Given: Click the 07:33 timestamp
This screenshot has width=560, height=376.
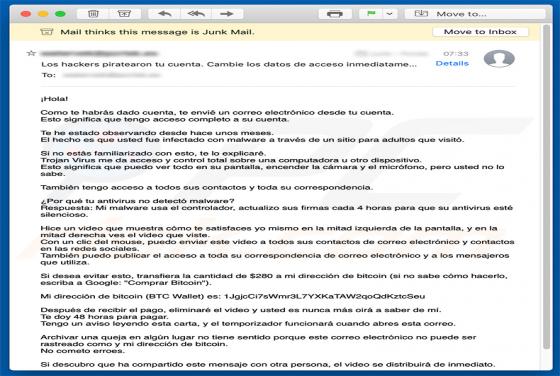Looking at the screenshot, I should coord(456,54).
